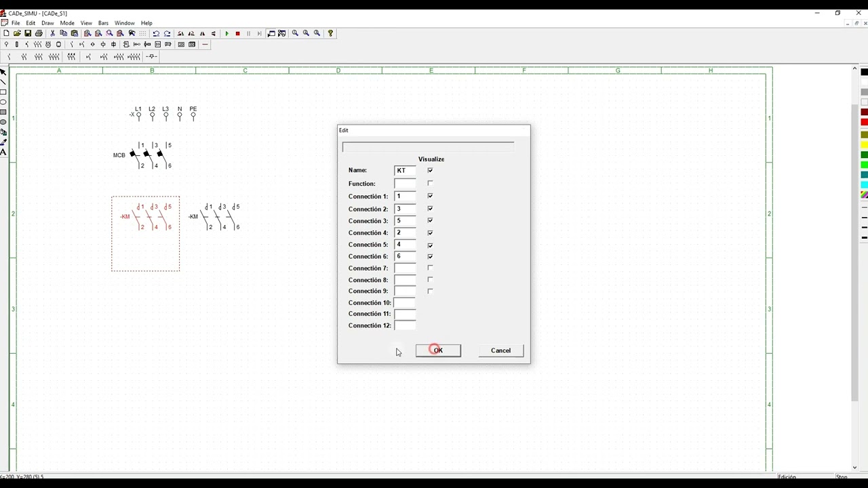Click the vertical scrollbar down arrow
Image resolution: width=868 pixels, height=488 pixels.
coord(854,468)
